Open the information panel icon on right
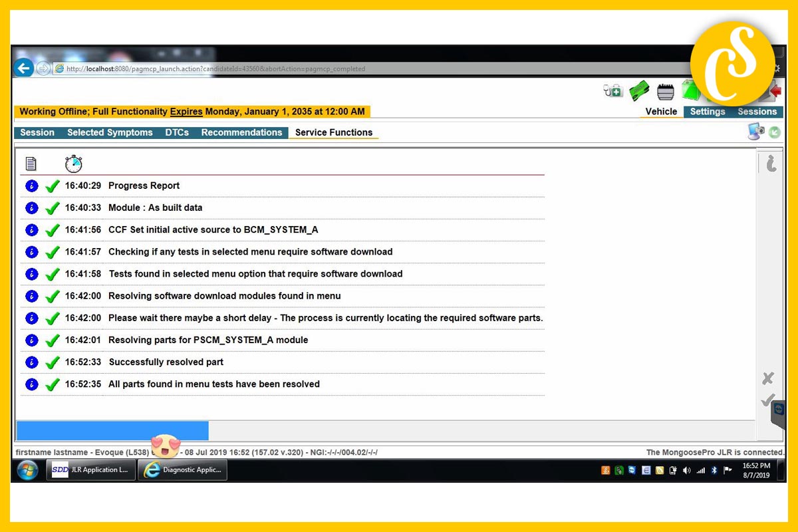This screenshot has height=532, width=798. tap(771, 163)
